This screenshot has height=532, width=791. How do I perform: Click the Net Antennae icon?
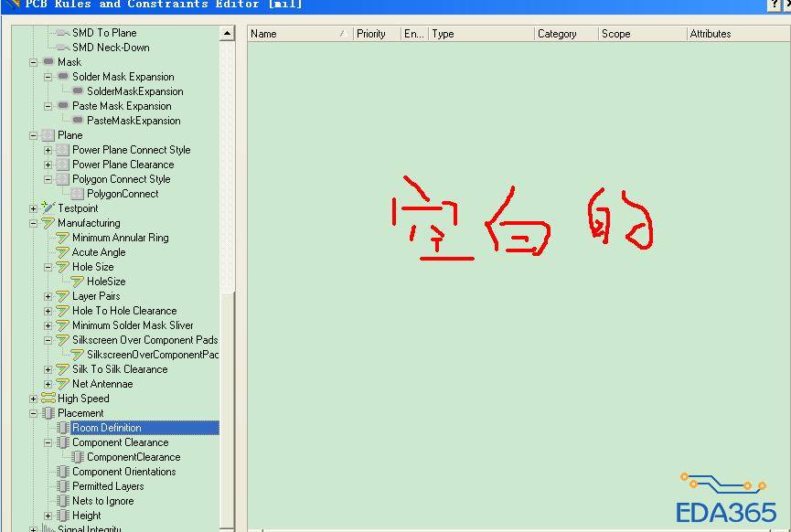tap(62, 384)
